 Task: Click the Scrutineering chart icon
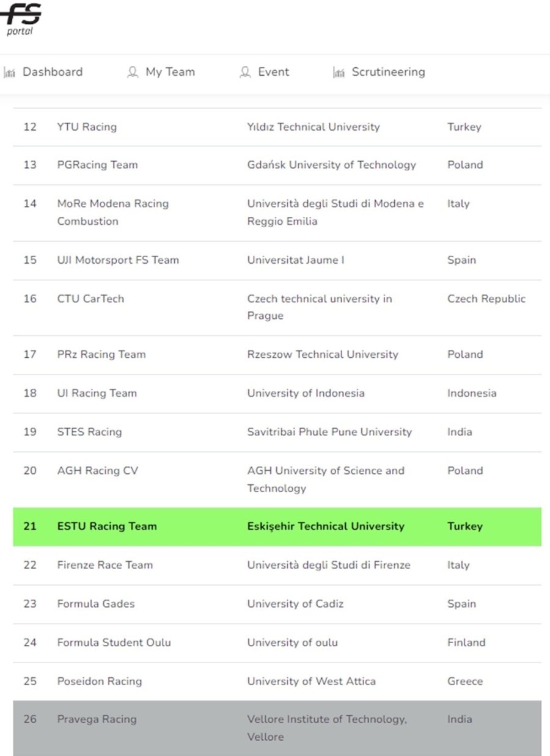pyautogui.click(x=339, y=73)
